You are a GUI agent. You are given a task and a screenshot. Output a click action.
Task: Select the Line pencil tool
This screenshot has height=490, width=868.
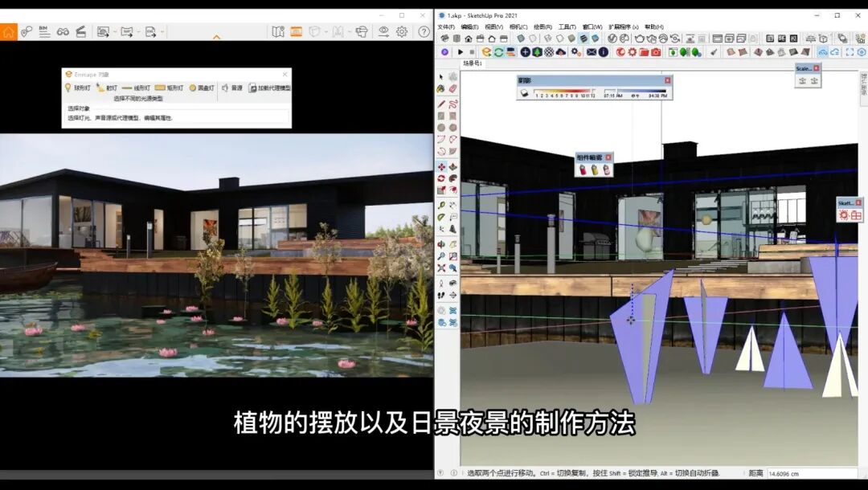441,104
